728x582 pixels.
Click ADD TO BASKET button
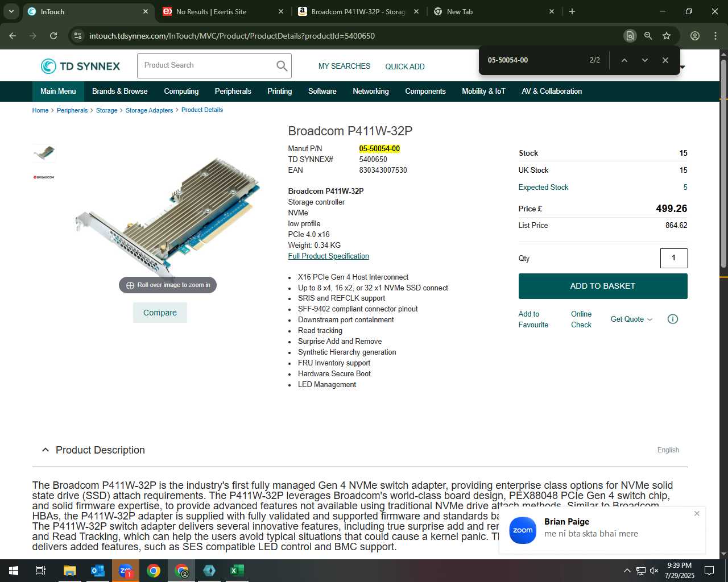click(x=603, y=286)
